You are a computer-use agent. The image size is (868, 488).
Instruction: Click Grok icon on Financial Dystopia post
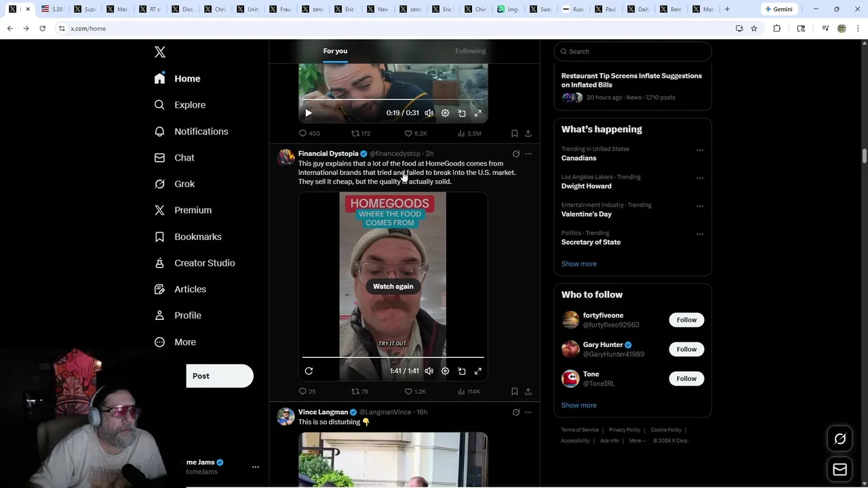point(516,154)
